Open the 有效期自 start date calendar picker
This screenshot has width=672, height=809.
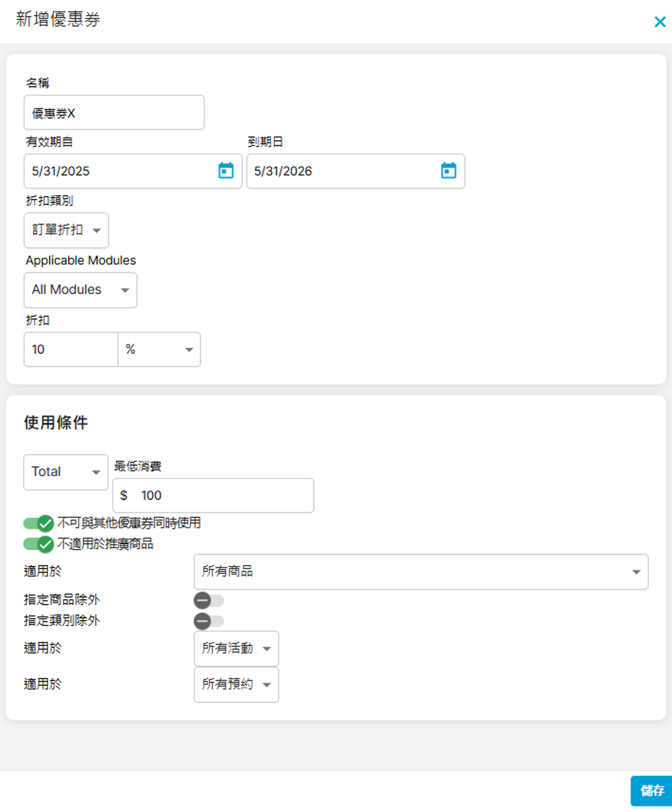pyautogui.click(x=226, y=171)
